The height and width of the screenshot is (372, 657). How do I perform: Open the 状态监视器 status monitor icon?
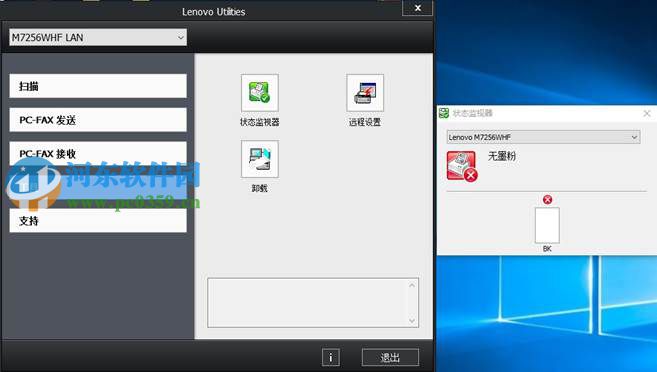(260, 93)
